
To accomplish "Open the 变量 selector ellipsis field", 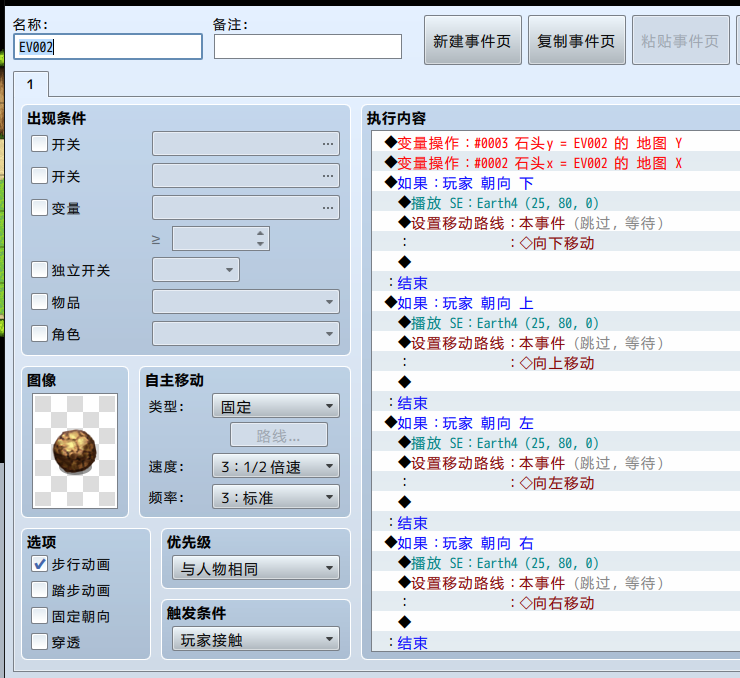I will (245, 208).
